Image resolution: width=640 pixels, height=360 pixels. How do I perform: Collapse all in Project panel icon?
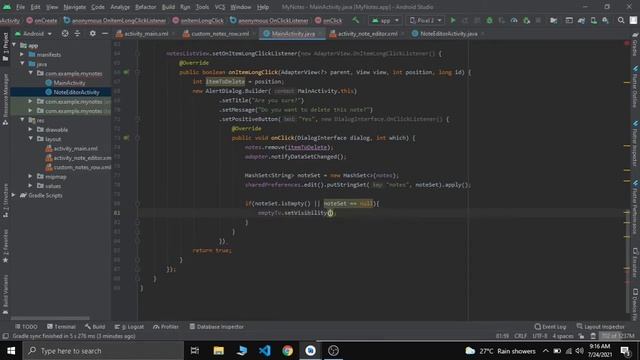[x=77, y=33]
